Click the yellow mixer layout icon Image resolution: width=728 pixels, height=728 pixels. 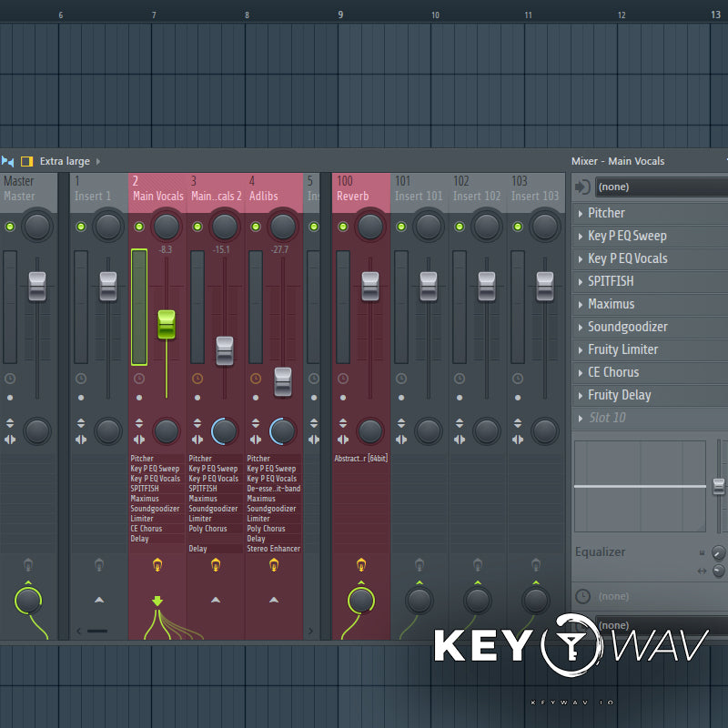[26, 161]
